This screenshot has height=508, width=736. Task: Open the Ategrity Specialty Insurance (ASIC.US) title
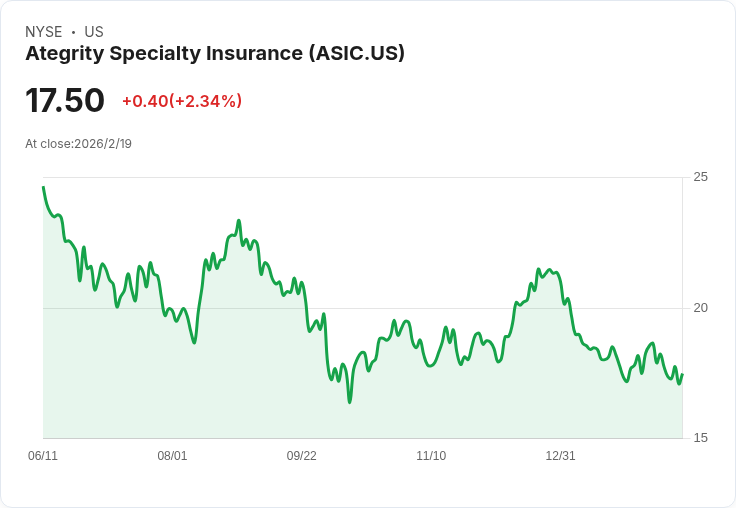click(x=215, y=54)
